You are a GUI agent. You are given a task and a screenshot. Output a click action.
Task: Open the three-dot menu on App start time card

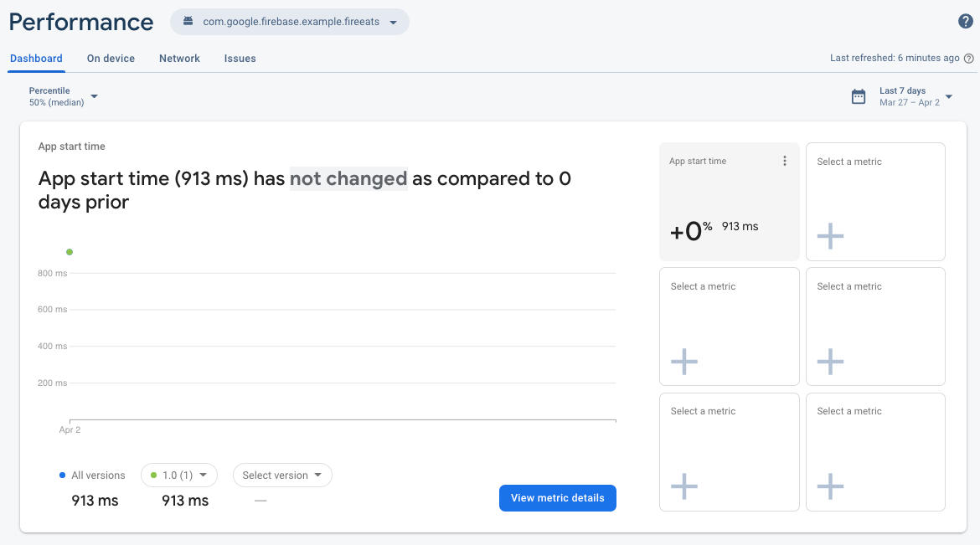(x=785, y=162)
